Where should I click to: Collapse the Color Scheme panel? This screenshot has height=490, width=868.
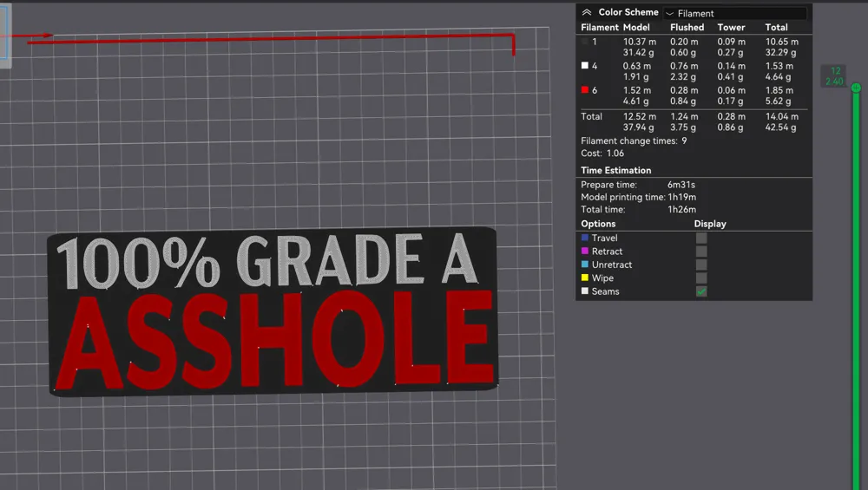(x=587, y=12)
